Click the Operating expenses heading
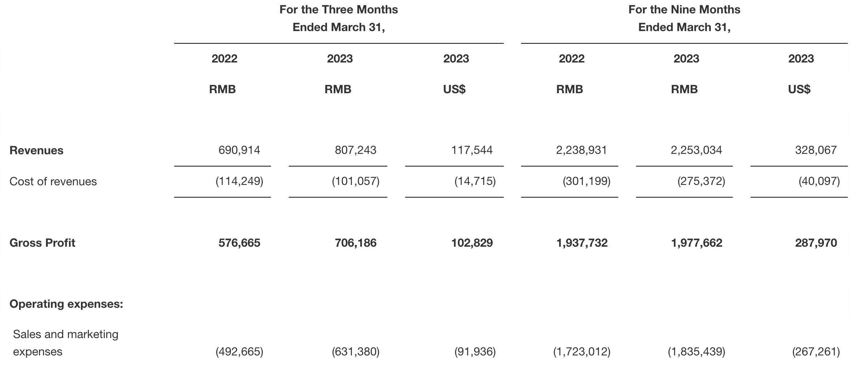This screenshot has height=367, width=868. click(66, 304)
